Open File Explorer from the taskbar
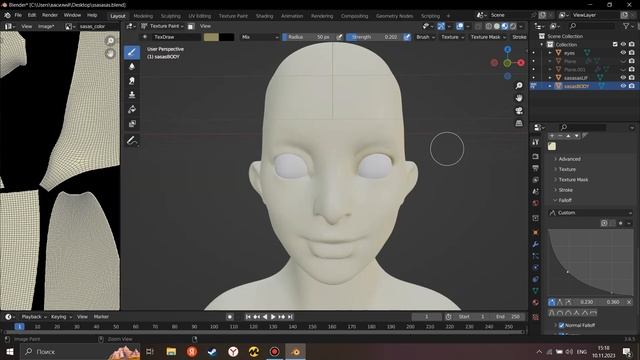Screen dimensions: 640x360 pyautogui.click(x=171, y=351)
